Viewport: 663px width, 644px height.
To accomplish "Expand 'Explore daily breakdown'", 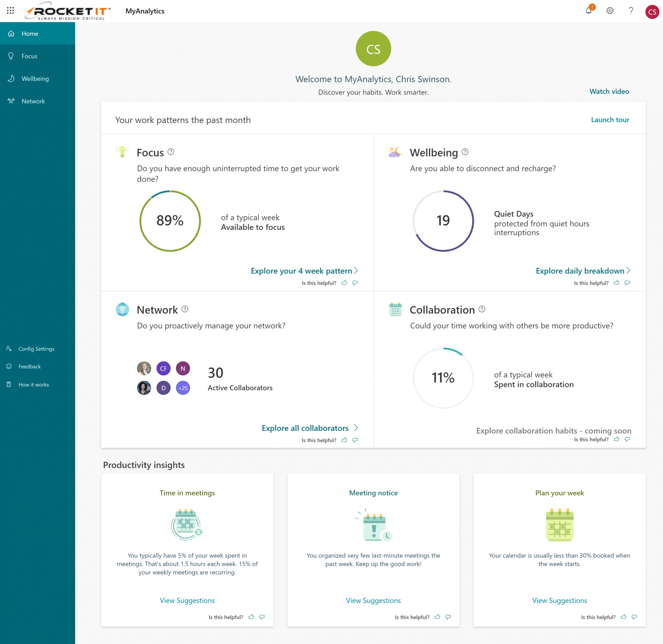I will click(581, 270).
